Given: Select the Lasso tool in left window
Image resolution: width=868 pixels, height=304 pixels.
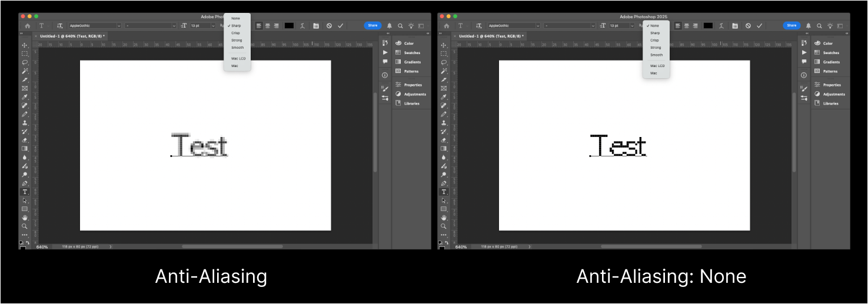Looking at the screenshot, I should click(x=25, y=62).
